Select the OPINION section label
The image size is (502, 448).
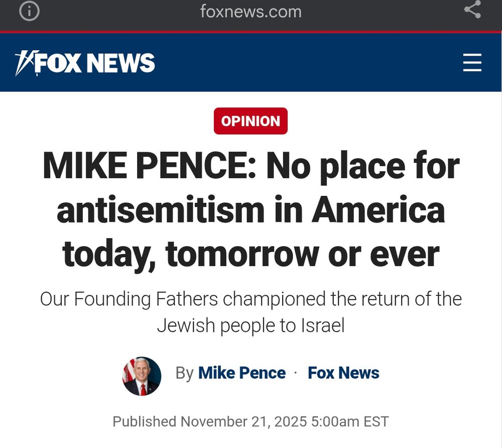[250, 121]
